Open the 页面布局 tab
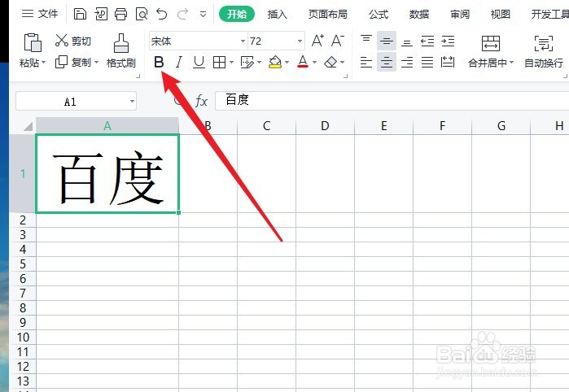This screenshot has width=569, height=392. point(328,14)
